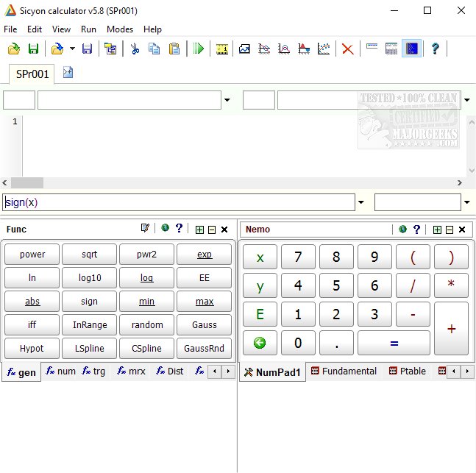The image size is (476, 473).
Task: Add new tab beside SPr001
Action: pos(68,72)
